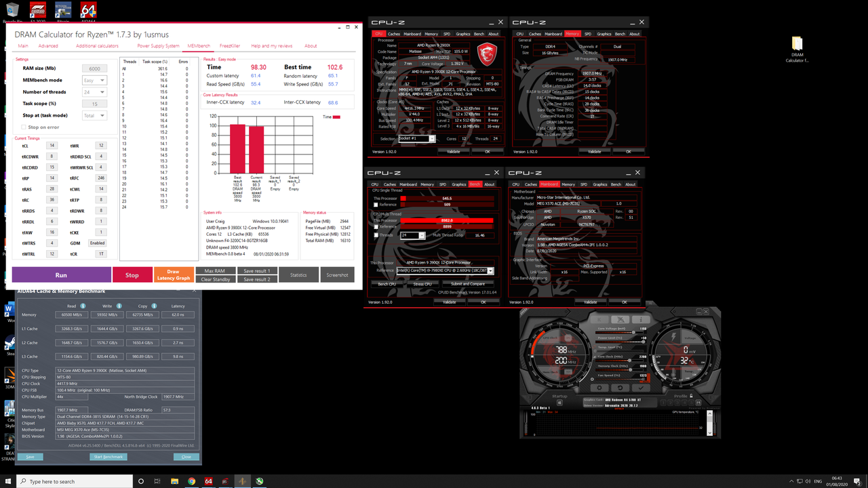Image resolution: width=868 pixels, height=488 pixels.
Task: Open AIDA64 desktop shortcut
Action: pos(87,10)
